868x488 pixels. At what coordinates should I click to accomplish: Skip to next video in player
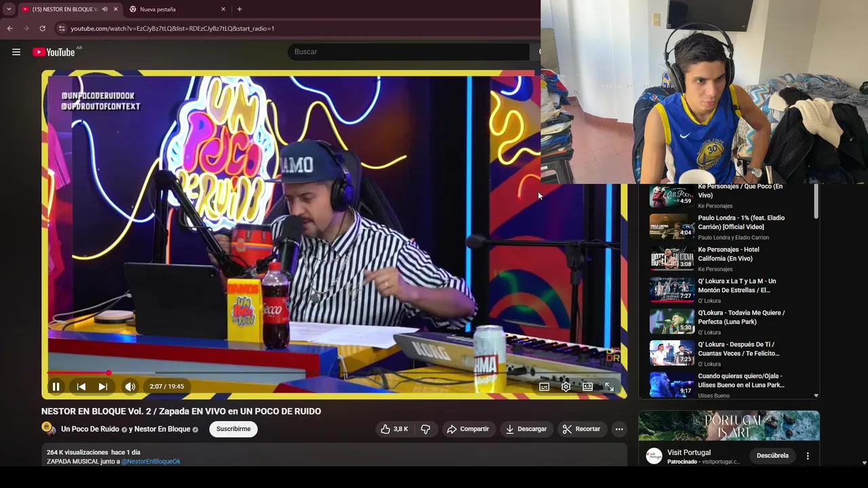tap(103, 386)
